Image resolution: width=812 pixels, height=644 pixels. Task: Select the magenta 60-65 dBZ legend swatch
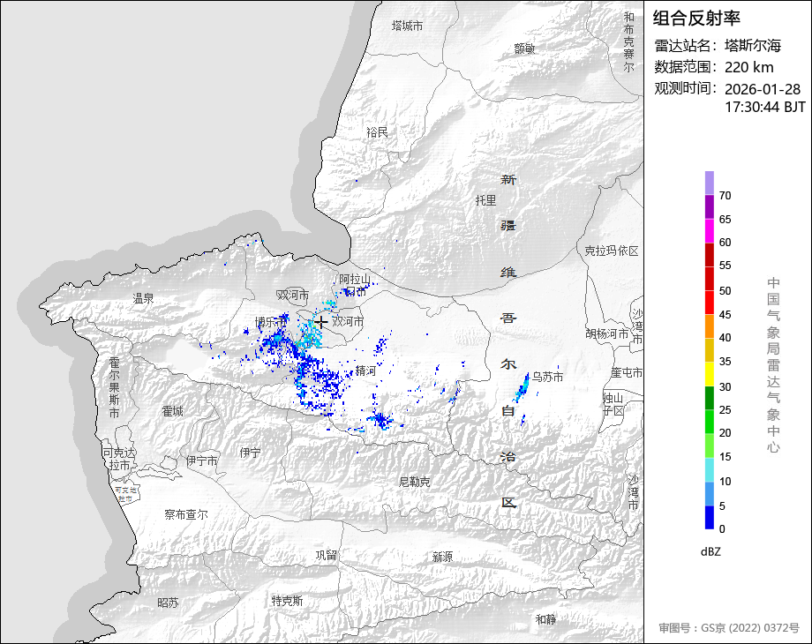click(x=710, y=231)
